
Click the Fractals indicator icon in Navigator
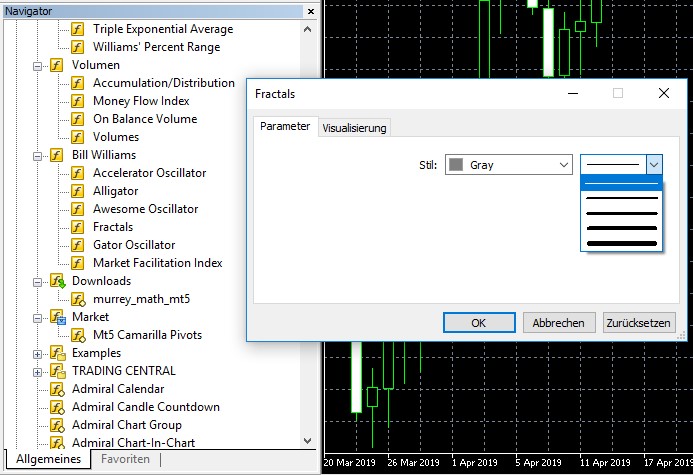[77, 227]
